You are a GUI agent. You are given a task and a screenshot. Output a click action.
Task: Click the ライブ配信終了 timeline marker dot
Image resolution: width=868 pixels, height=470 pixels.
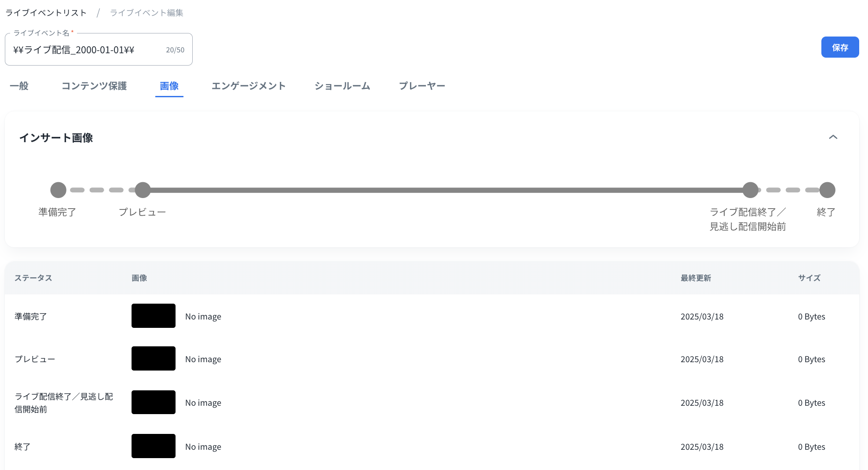[750, 190]
